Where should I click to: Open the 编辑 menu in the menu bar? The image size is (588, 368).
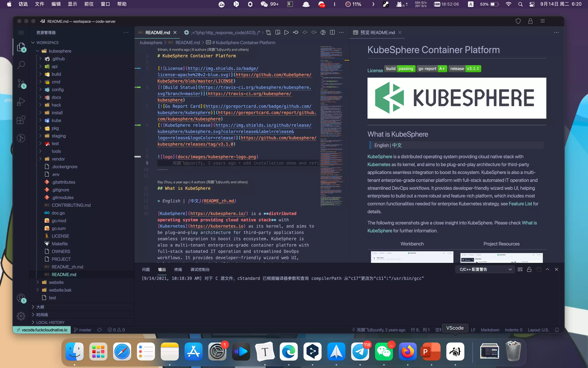(x=56, y=4)
